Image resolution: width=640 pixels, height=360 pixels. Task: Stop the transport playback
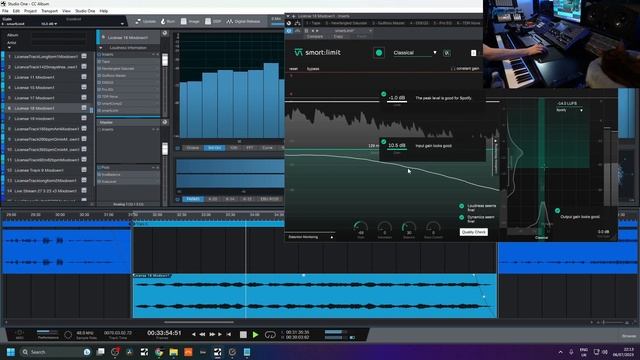pos(243,335)
